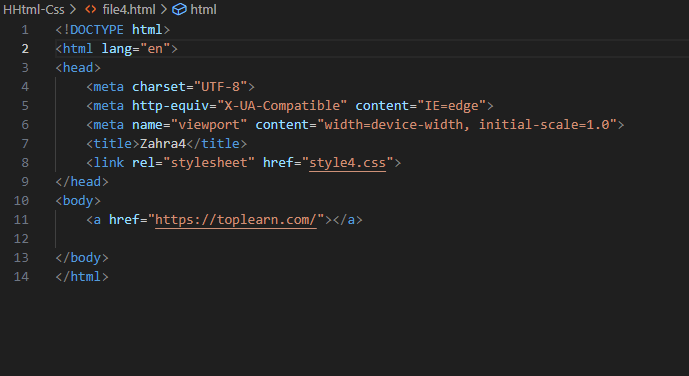
Task: Follow the style4.css link
Action: tap(348, 163)
